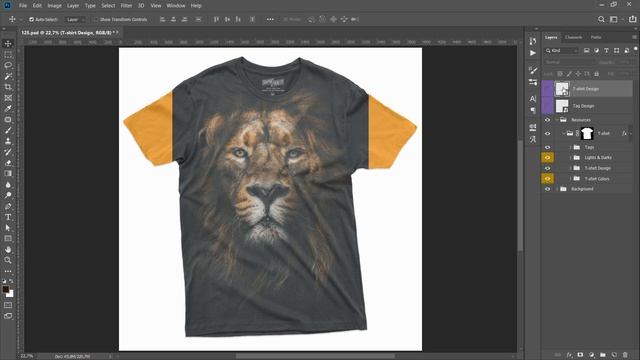Click the Change Screen Mode icon
Viewport: 640px width, 360px height.
pyautogui.click(x=8, y=316)
